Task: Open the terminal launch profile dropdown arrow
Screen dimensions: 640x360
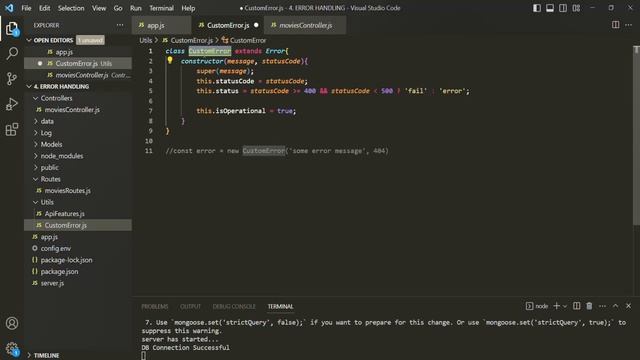Action: [x=565, y=306]
